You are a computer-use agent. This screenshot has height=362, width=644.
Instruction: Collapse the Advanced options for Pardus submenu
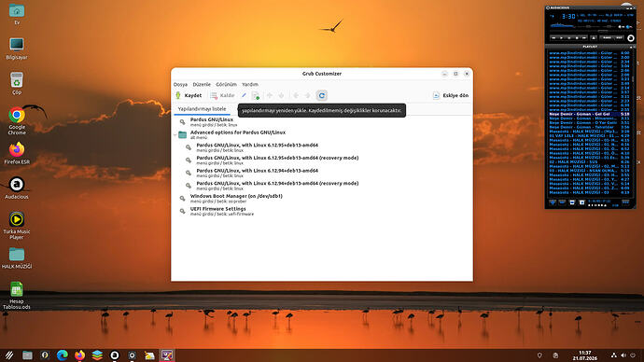coord(175,135)
